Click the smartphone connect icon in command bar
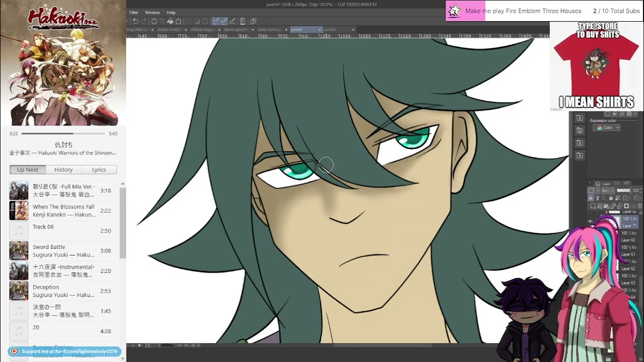644x362 pixels. point(243,21)
